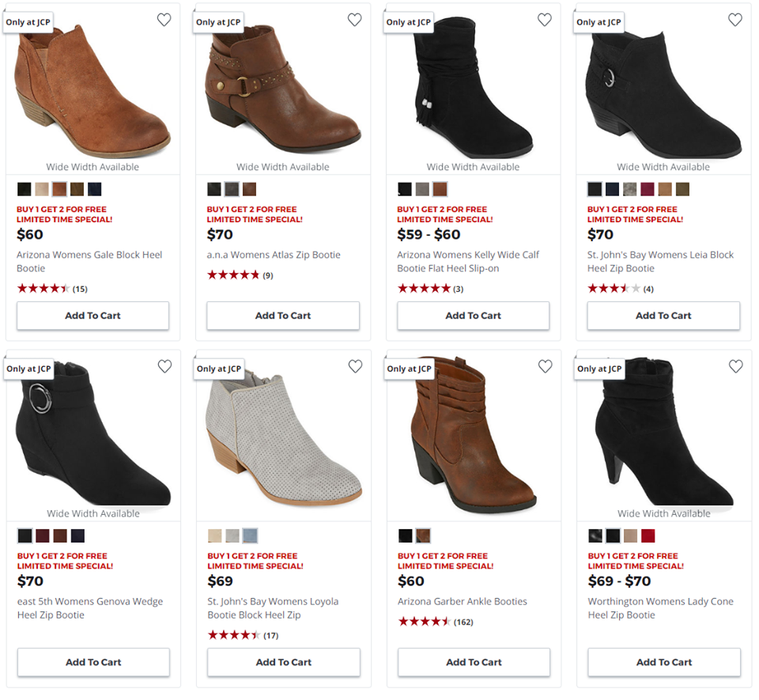Viewport: 759px width, 700px height.
Task: Select blue swatch on Loyola Bootie
Action: point(250,536)
